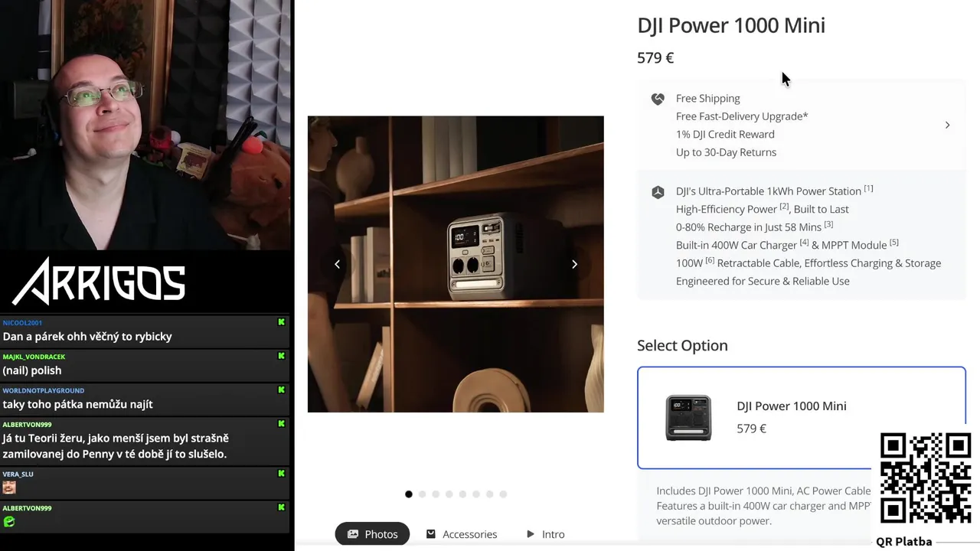Select the DJI Power 1000 Mini option

pos(802,418)
